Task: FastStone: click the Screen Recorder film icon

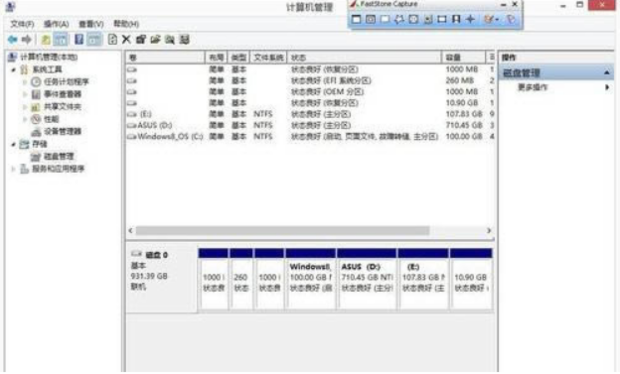Action: (x=456, y=19)
